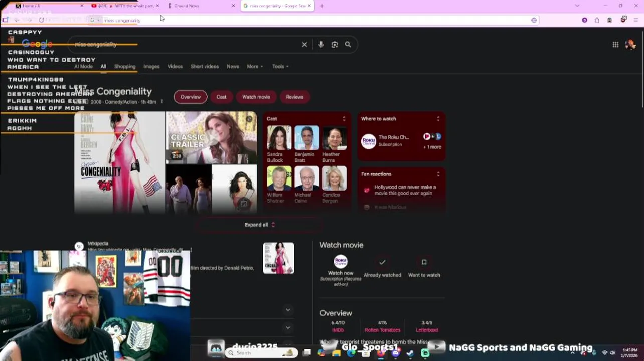
Task: Open Where to watch card options
Action: [x=438, y=119]
